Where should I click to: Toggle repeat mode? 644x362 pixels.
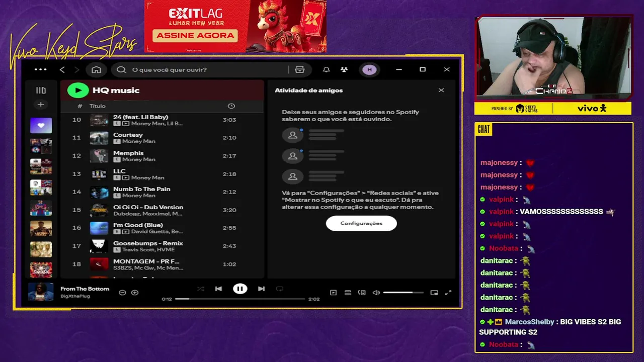pyautogui.click(x=280, y=289)
